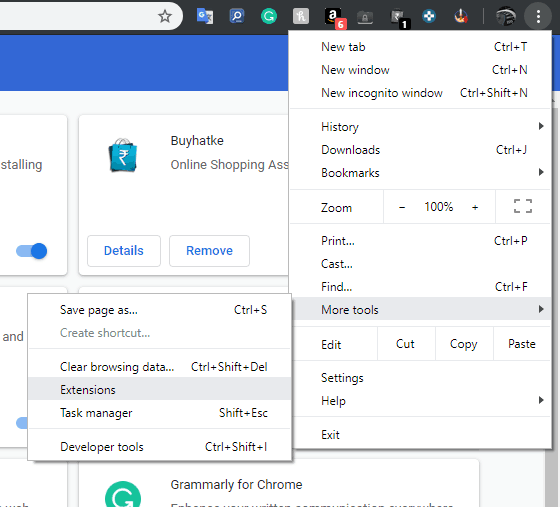Click the Honey extension icon
The height and width of the screenshot is (507, 560).
point(301,16)
